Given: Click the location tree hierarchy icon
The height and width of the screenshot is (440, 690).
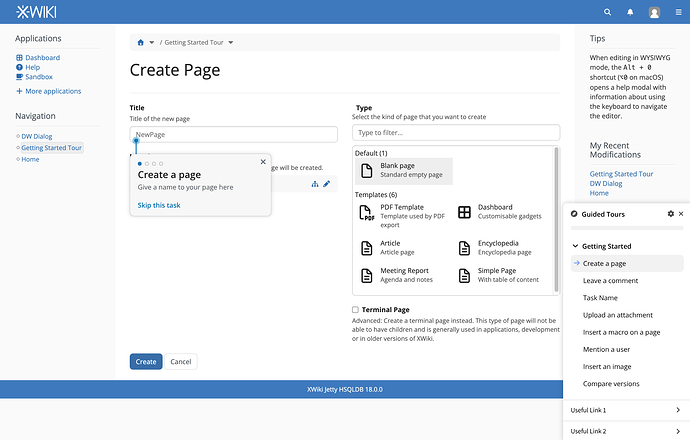Looking at the screenshot, I should pos(315,184).
